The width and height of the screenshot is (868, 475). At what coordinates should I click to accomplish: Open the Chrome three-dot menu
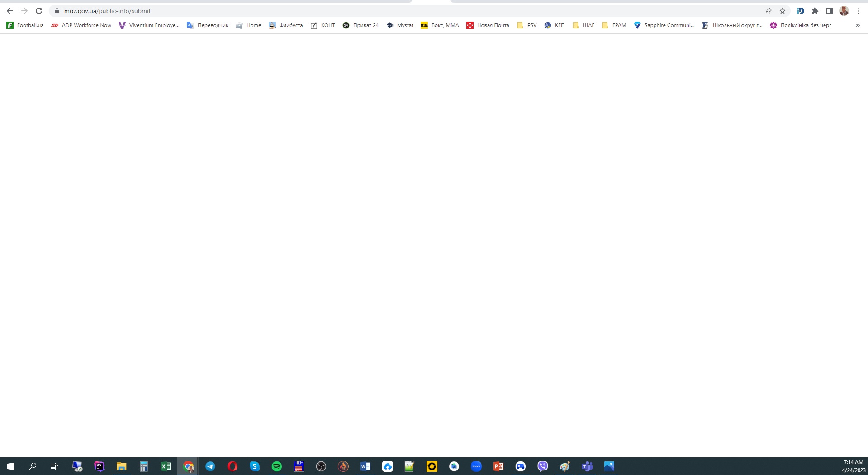[859, 11]
